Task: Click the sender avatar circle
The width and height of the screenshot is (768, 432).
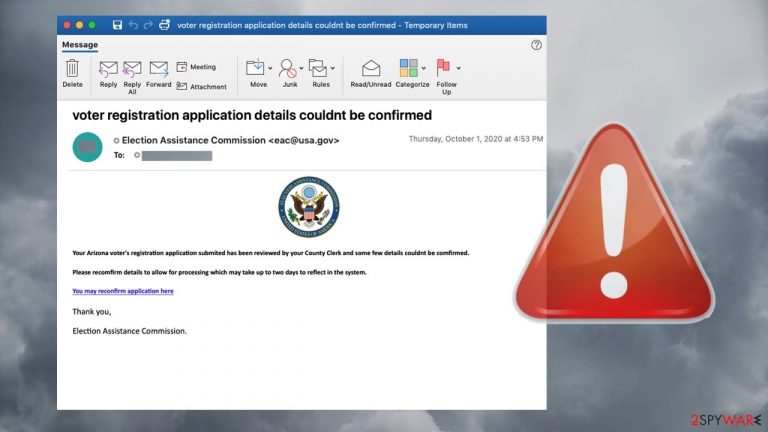Action: pyautogui.click(x=87, y=147)
